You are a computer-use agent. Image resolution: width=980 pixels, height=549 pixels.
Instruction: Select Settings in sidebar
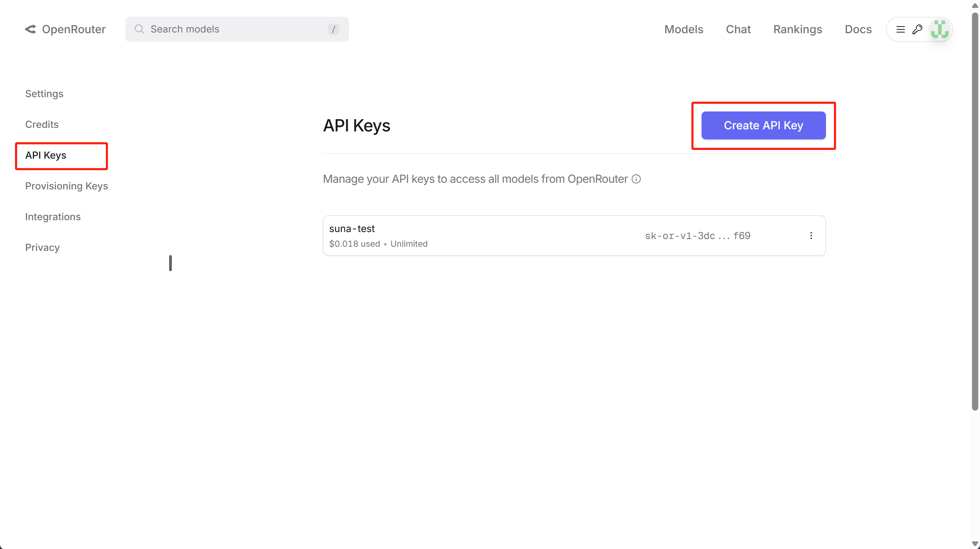tap(44, 94)
